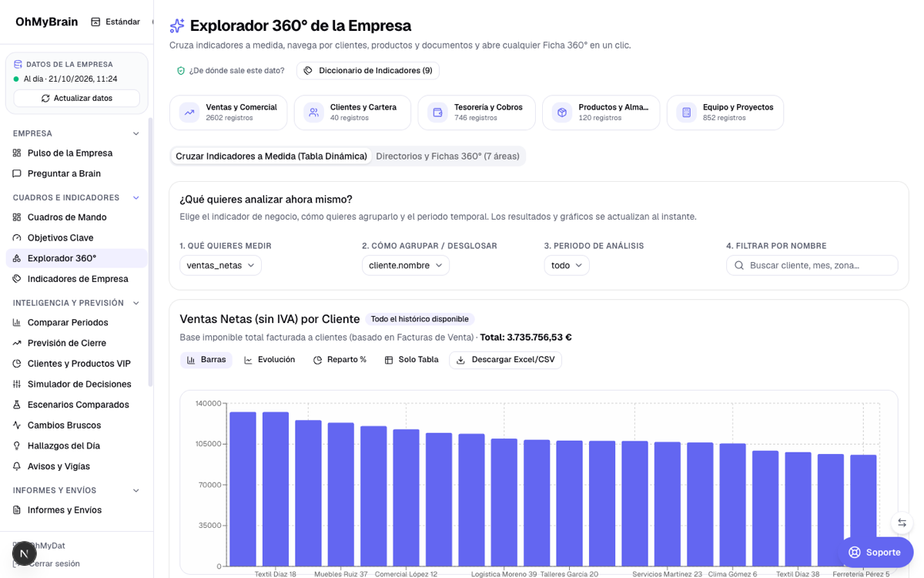Click the Muebles Ruiz 37 axis label
This screenshot has height=578, width=924.
click(x=341, y=573)
